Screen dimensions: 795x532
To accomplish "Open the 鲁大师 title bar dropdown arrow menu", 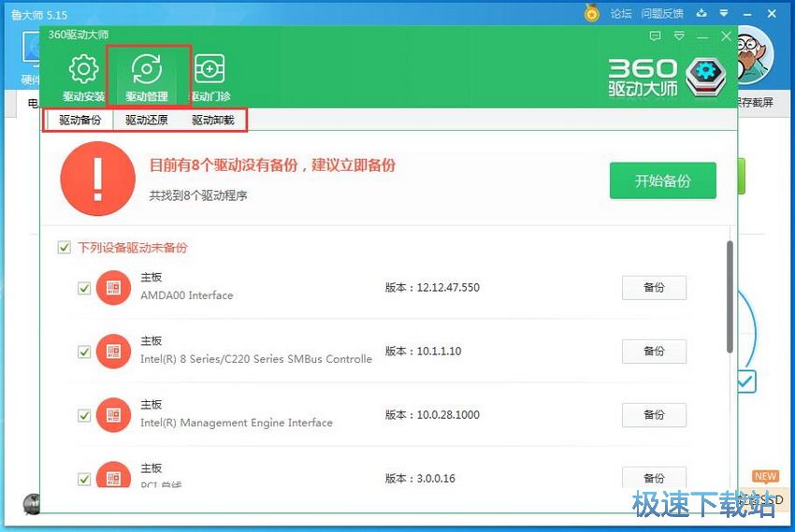I will [724, 13].
